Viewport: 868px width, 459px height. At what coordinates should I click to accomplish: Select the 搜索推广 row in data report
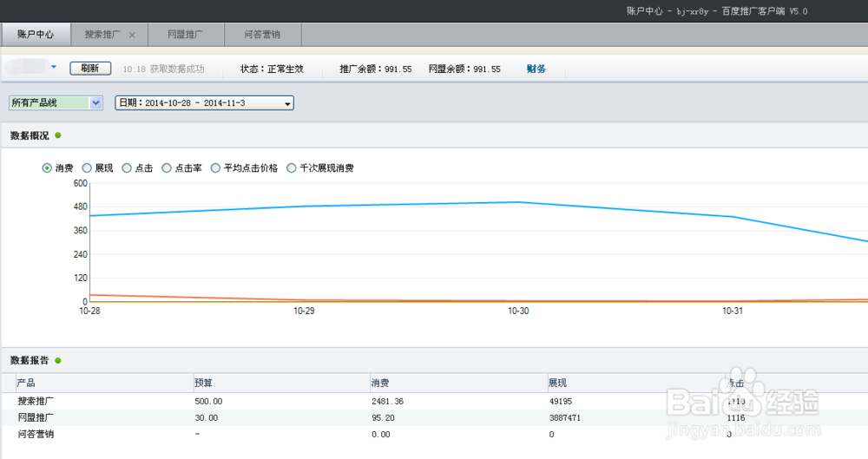(x=435, y=402)
